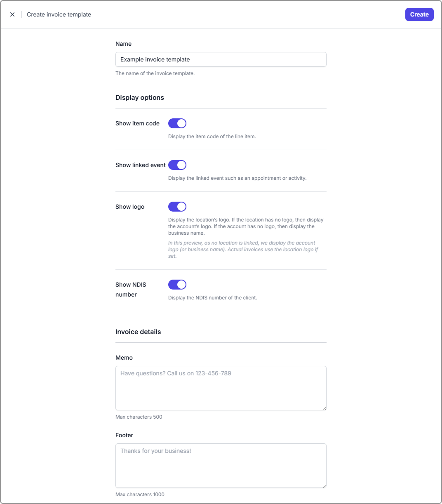Click the Footer text area resize handle

coord(324,485)
